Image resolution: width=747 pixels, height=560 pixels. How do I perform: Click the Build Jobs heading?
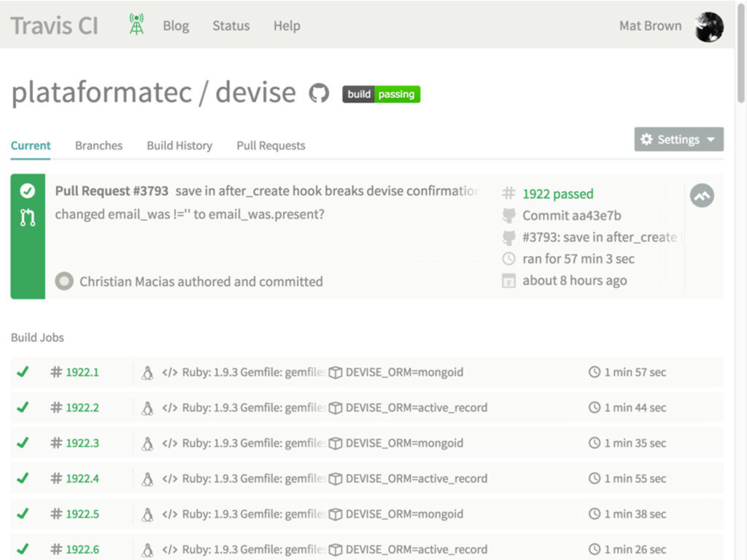[x=37, y=337]
